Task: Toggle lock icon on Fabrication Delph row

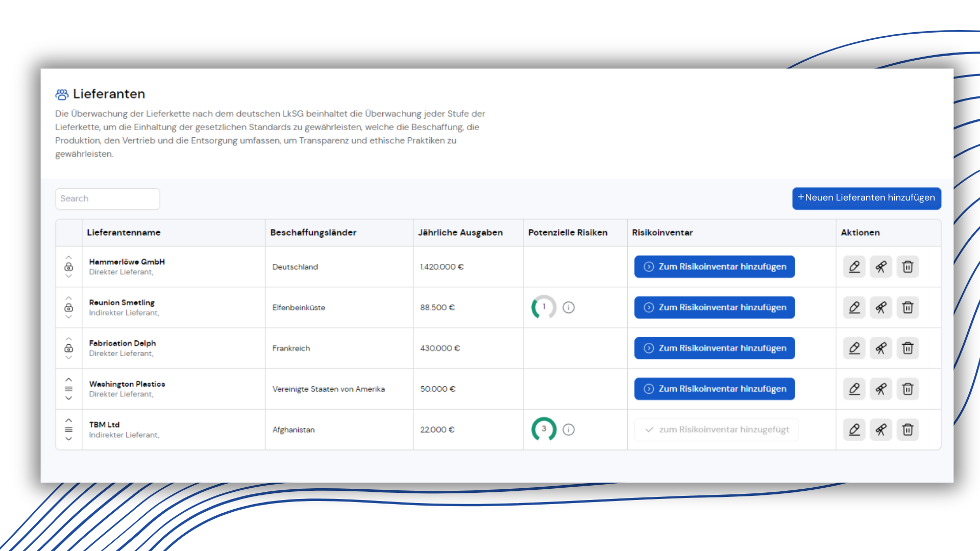Action: pyautogui.click(x=68, y=348)
